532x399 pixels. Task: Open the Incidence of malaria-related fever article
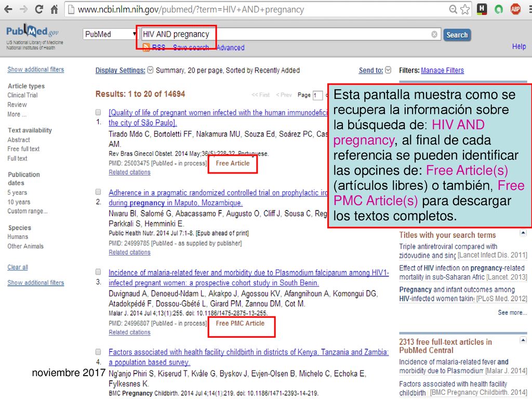(x=249, y=277)
